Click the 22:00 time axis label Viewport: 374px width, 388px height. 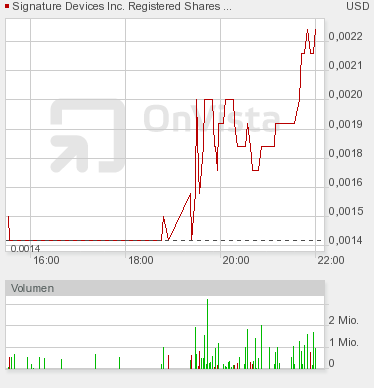coord(331,260)
